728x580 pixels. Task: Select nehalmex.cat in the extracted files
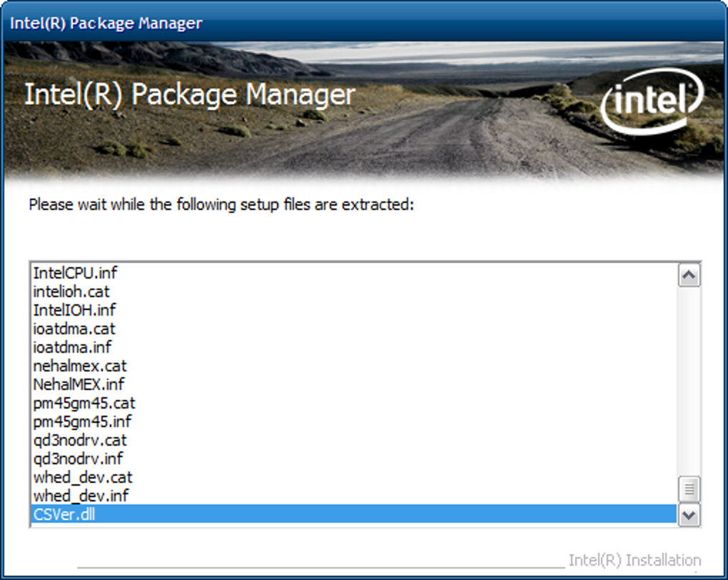tap(79, 366)
